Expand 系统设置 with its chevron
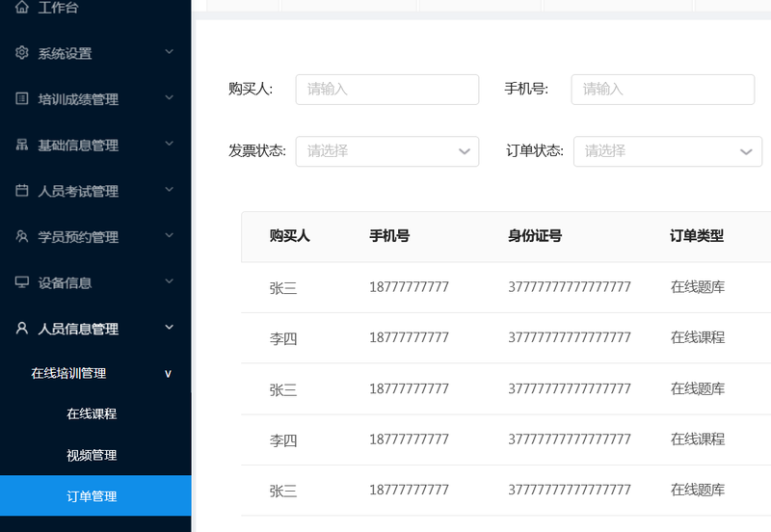 coord(169,52)
